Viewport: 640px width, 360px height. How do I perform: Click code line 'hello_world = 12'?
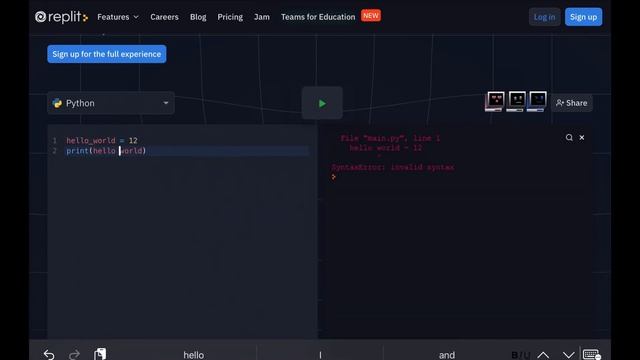point(102,140)
